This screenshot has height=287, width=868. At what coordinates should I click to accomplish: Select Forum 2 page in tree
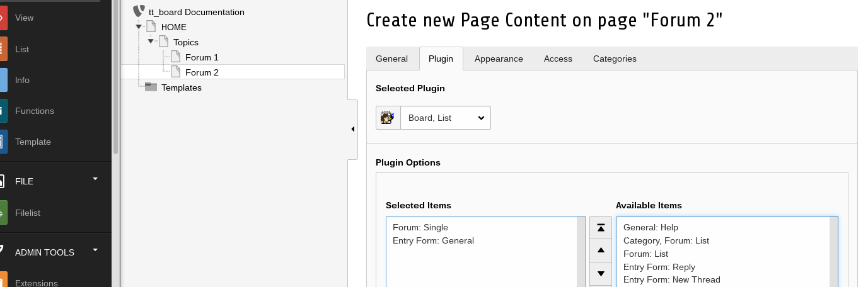pyautogui.click(x=202, y=72)
